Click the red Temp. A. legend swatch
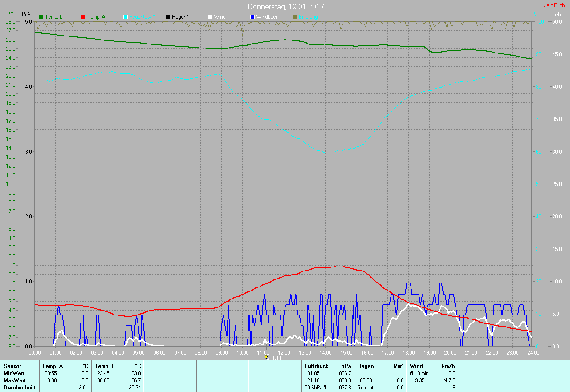570x392 pixels. click(83, 17)
